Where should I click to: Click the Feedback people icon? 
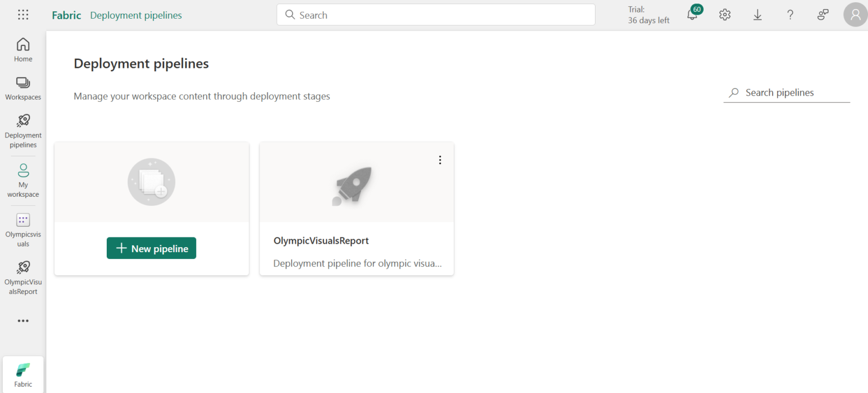click(x=823, y=15)
